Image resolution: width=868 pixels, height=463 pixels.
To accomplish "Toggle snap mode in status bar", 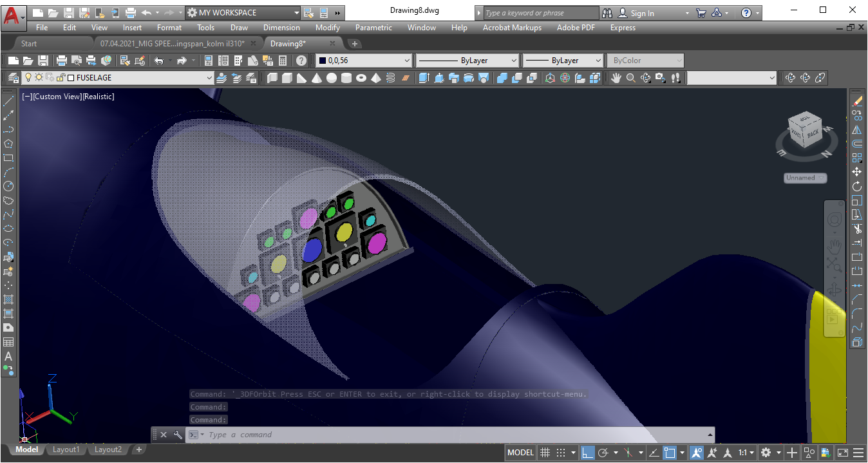I will [561, 453].
